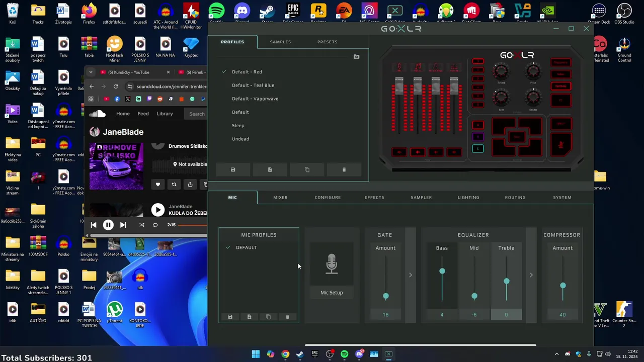The height and width of the screenshot is (362, 644).
Task: Go to previous SoundCloud track
Action: point(94,225)
